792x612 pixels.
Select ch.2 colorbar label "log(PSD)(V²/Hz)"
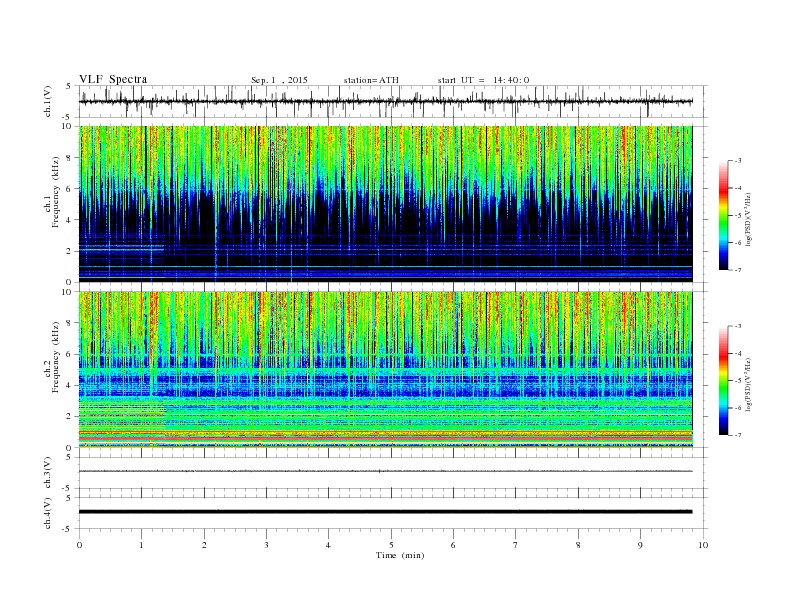(x=748, y=383)
